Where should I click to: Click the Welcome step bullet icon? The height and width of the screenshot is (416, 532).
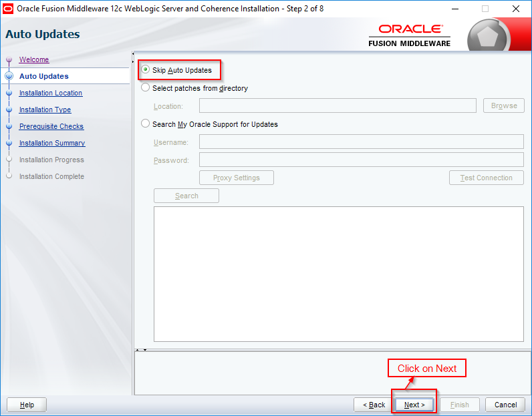pos(9,59)
